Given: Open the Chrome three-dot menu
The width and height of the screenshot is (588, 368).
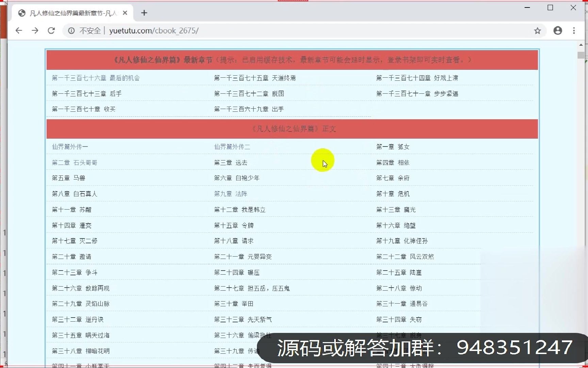Looking at the screenshot, I should point(574,31).
